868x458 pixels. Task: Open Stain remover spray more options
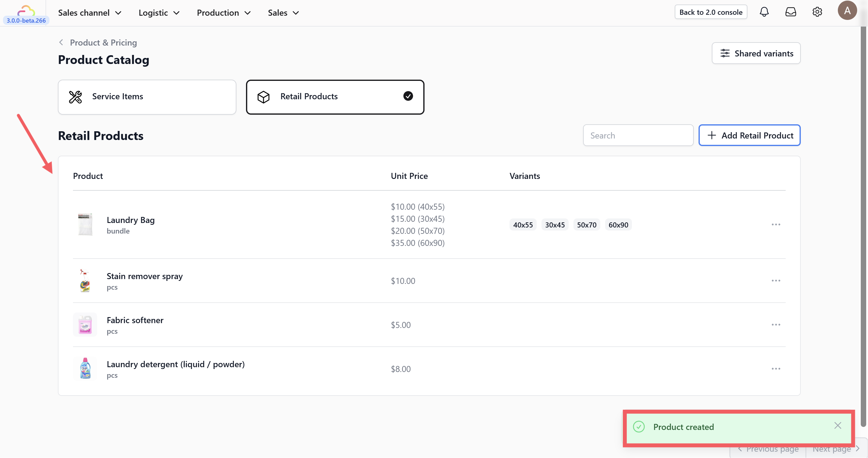(x=776, y=281)
